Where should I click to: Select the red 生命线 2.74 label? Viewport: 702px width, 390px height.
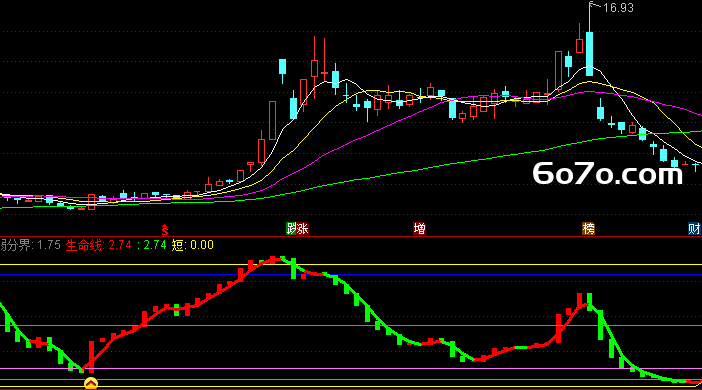tap(98, 245)
